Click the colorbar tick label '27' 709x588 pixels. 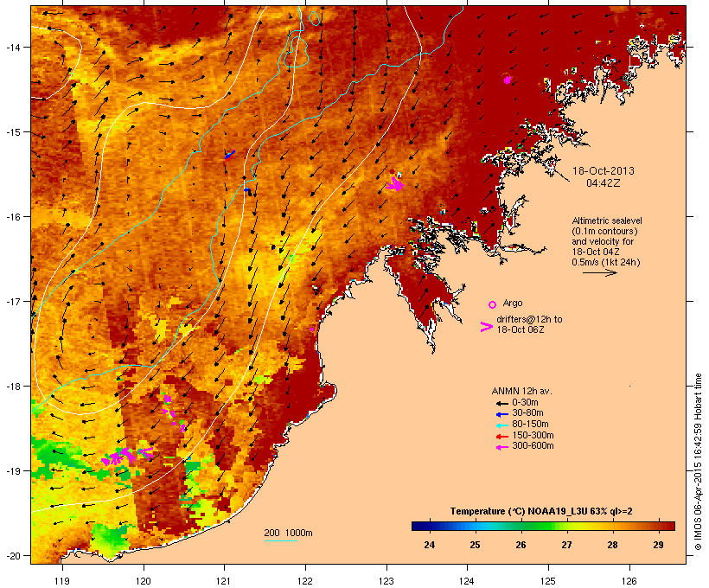point(566,545)
